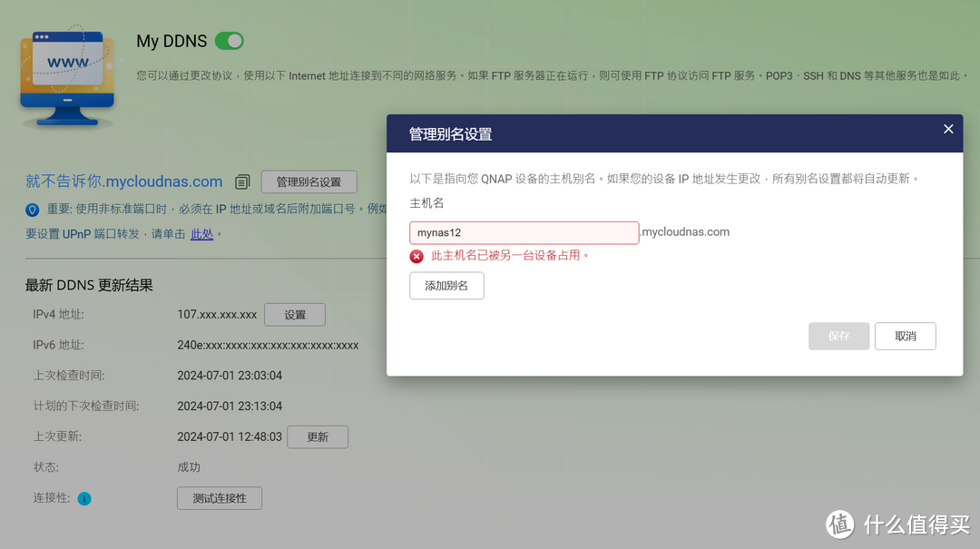Select last update time 2024-07-01 12:48:03
This screenshot has height=549, width=980.
pos(230,437)
